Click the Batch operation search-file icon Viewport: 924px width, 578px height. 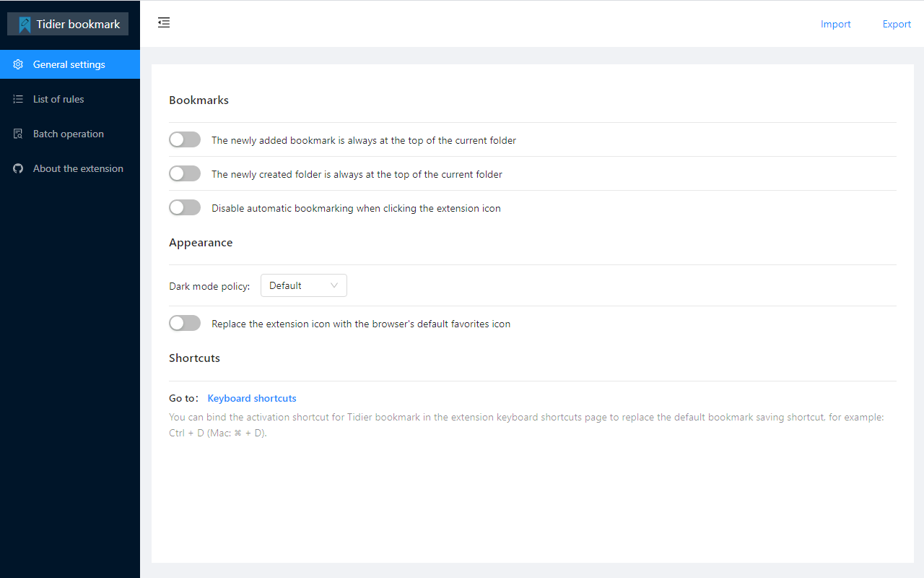pos(18,134)
